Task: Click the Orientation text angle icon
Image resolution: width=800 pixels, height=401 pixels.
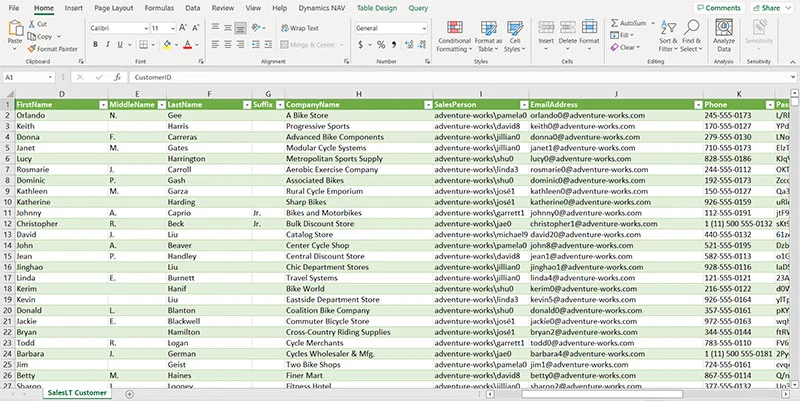Action: 257,28
